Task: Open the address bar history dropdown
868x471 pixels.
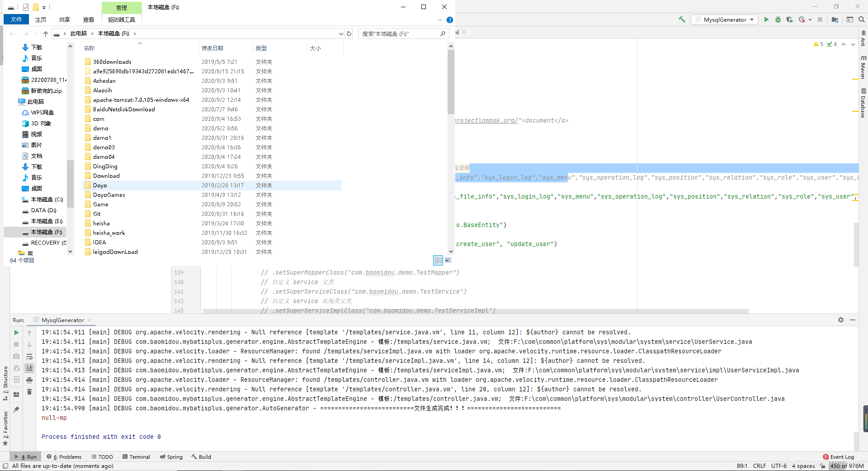Action: [341, 33]
